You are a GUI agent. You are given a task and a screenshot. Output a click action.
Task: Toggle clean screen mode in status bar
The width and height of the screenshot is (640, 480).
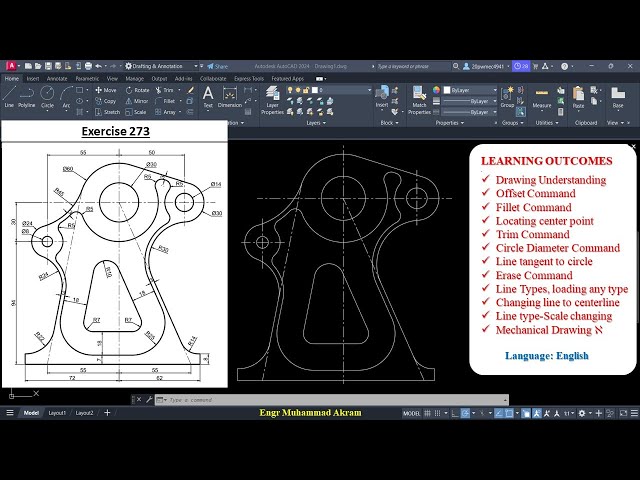click(623, 413)
